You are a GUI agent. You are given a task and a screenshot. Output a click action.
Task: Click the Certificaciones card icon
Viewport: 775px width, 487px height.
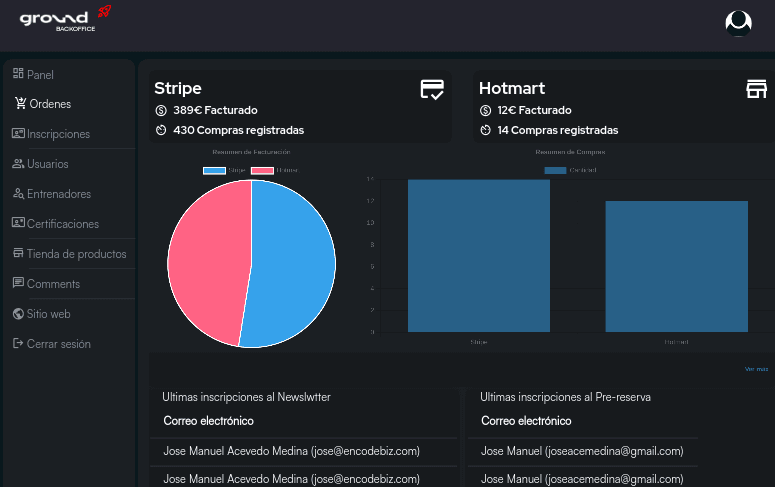[x=18, y=223]
